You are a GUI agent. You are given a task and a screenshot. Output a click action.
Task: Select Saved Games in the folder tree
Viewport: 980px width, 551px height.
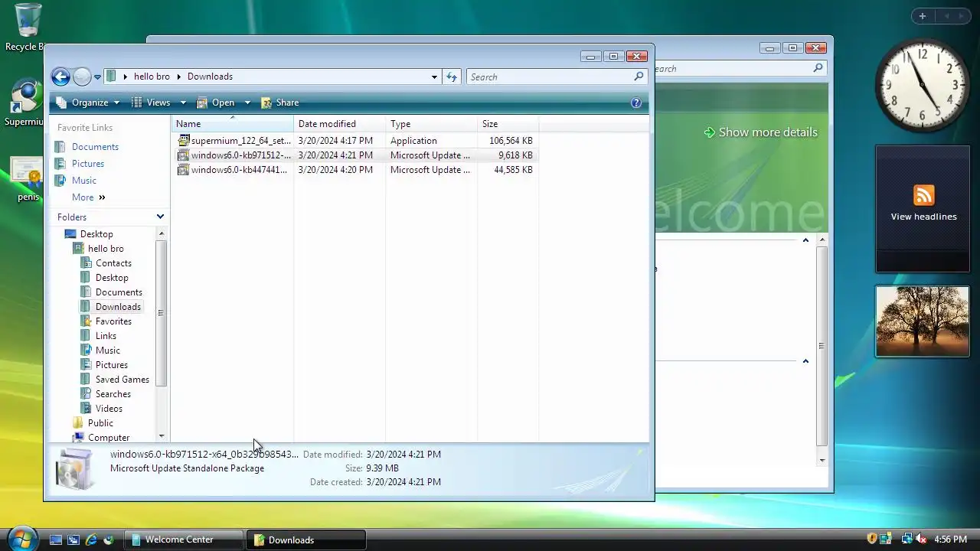pos(122,380)
